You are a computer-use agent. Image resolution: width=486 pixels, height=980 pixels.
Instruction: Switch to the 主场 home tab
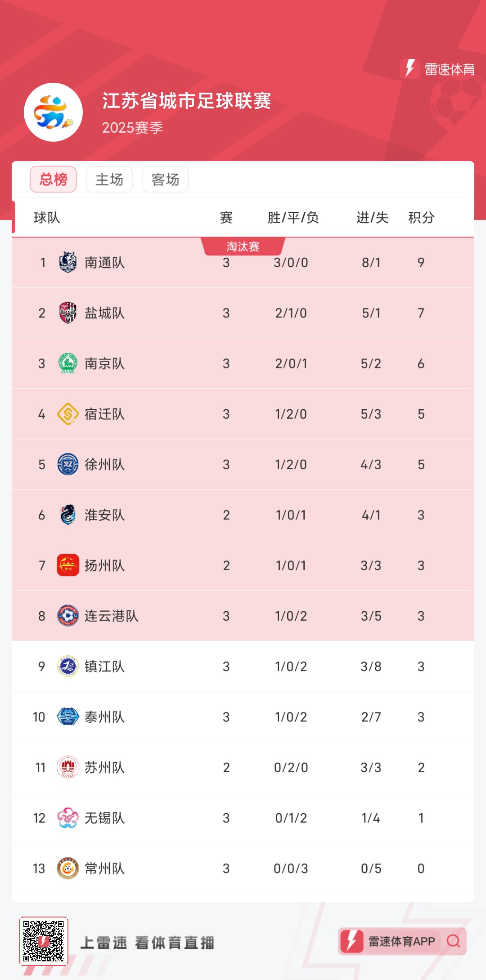(109, 179)
